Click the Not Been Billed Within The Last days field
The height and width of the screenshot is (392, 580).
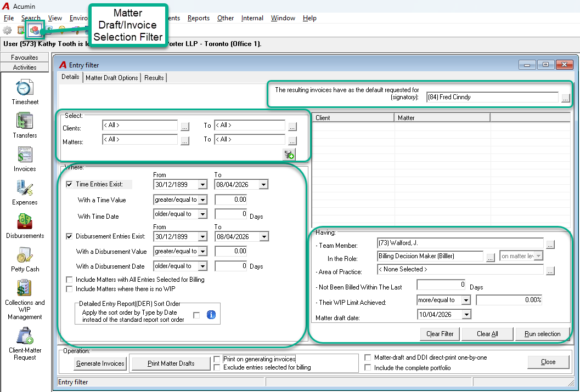coord(441,285)
